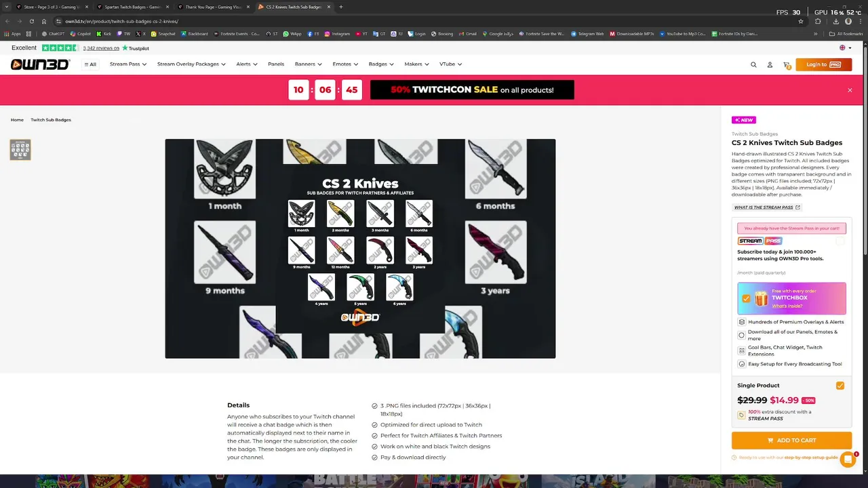Open the shopping cart icon
The image size is (868, 488).
[787, 65]
